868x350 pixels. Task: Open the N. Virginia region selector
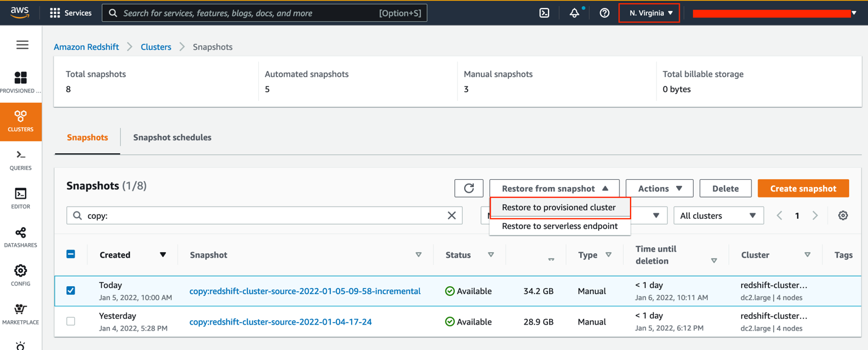[649, 13]
